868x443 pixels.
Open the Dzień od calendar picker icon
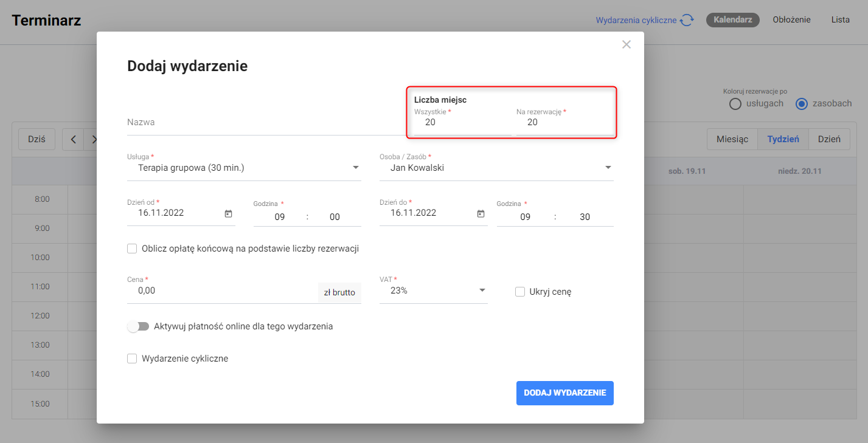[x=229, y=213]
